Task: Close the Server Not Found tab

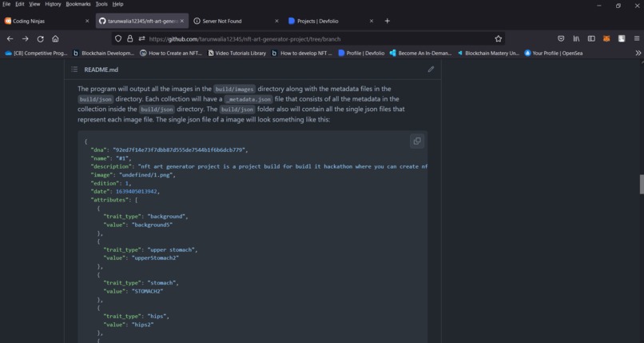Action: (276, 21)
